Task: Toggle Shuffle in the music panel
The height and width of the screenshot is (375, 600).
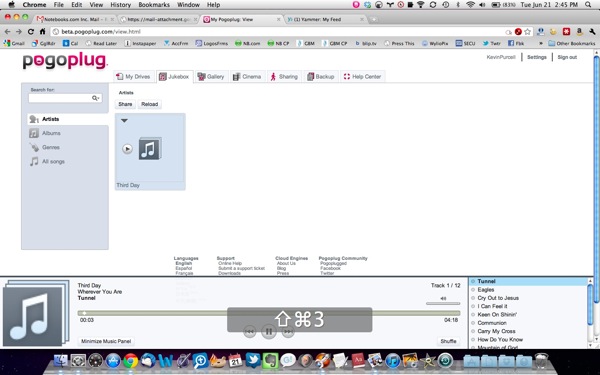Action: click(448, 341)
